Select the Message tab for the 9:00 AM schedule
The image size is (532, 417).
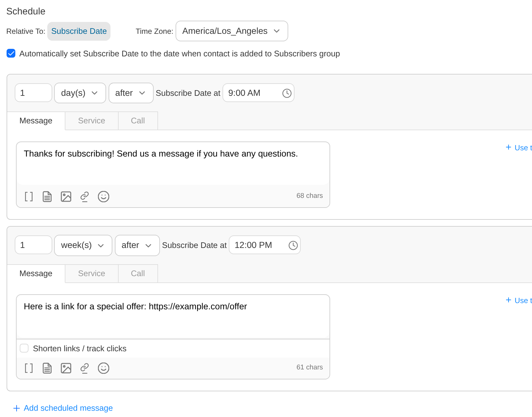click(36, 121)
